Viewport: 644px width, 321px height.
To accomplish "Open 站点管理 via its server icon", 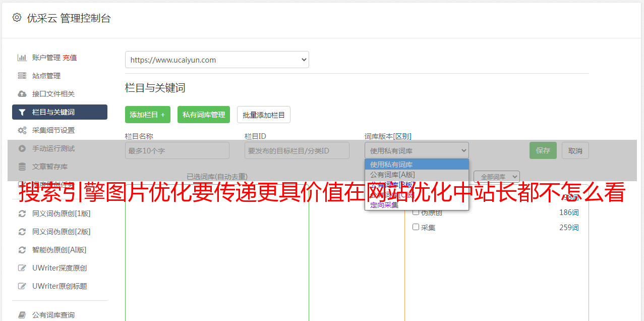I will click(22, 76).
